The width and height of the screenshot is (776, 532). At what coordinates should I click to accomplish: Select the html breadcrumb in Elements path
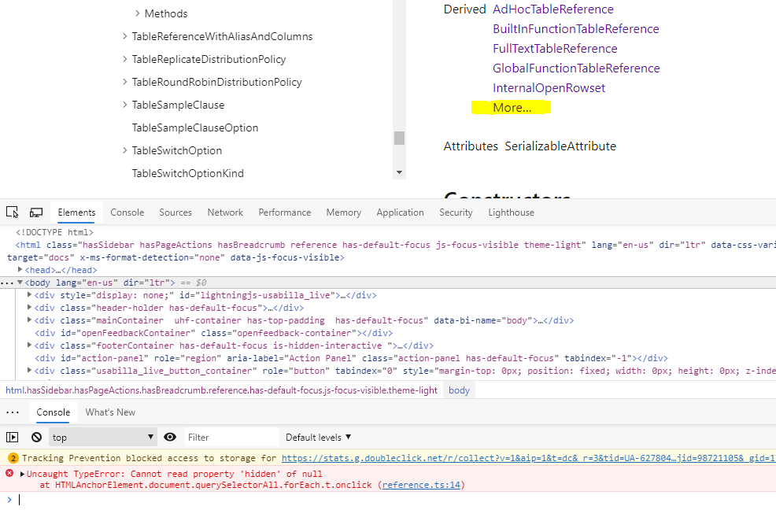coord(221,390)
